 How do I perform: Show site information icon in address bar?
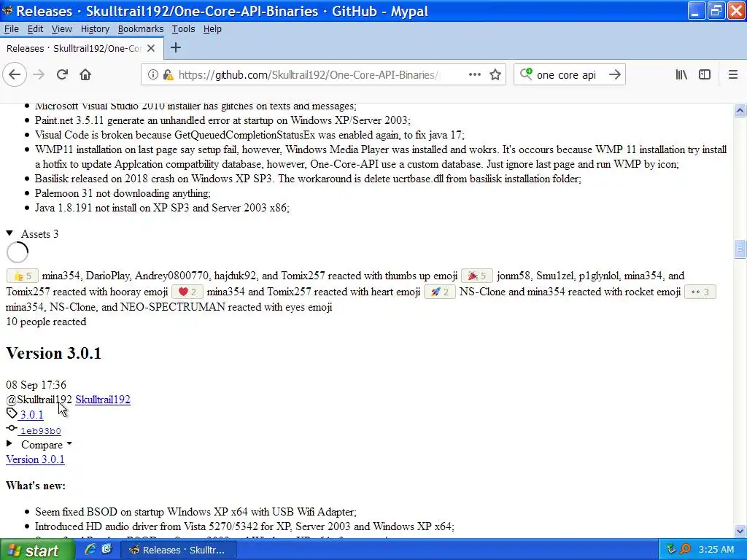point(152,75)
